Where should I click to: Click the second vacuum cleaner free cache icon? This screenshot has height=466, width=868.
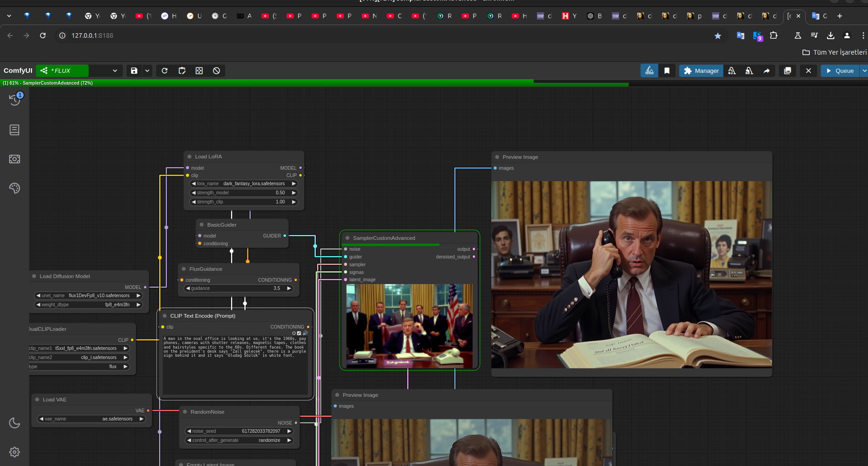pyautogui.click(x=749, y=71)
